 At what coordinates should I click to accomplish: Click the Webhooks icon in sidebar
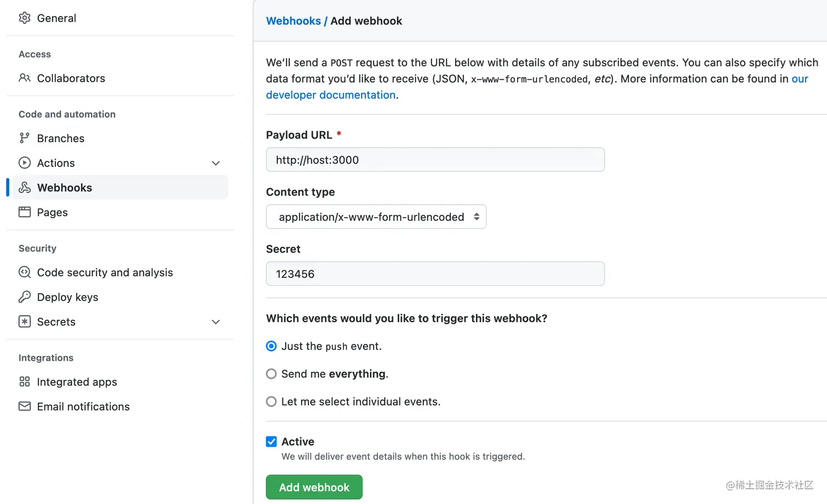pos(25,187)
